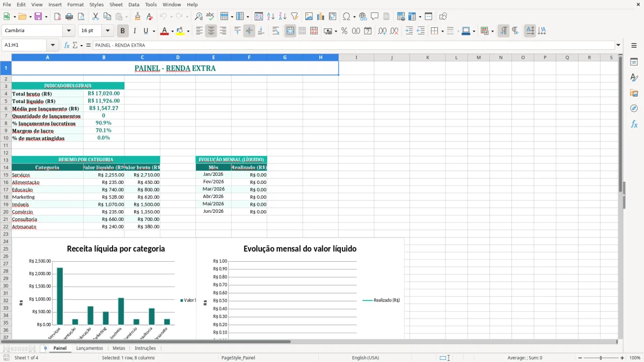Add a decimal place

point(382,31)
